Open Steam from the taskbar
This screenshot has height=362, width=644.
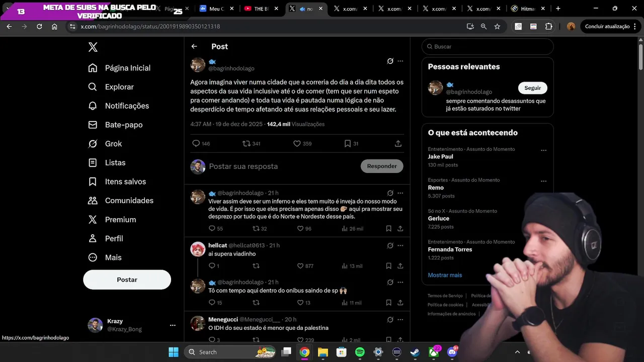click(x=415, y=352)
